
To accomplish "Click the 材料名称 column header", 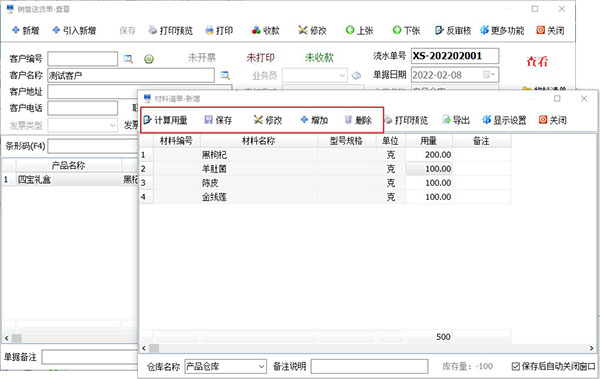I will (x=259, y=141).
